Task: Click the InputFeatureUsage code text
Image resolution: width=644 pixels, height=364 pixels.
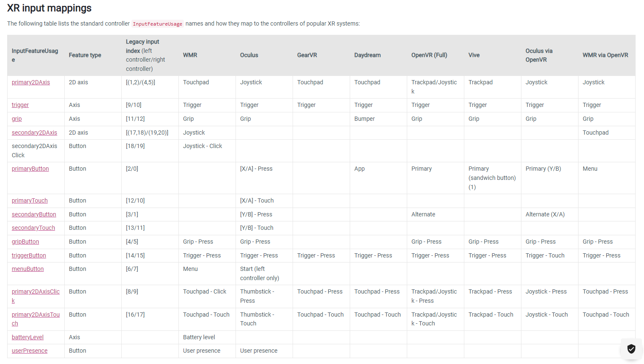Action: pos(157,24)
